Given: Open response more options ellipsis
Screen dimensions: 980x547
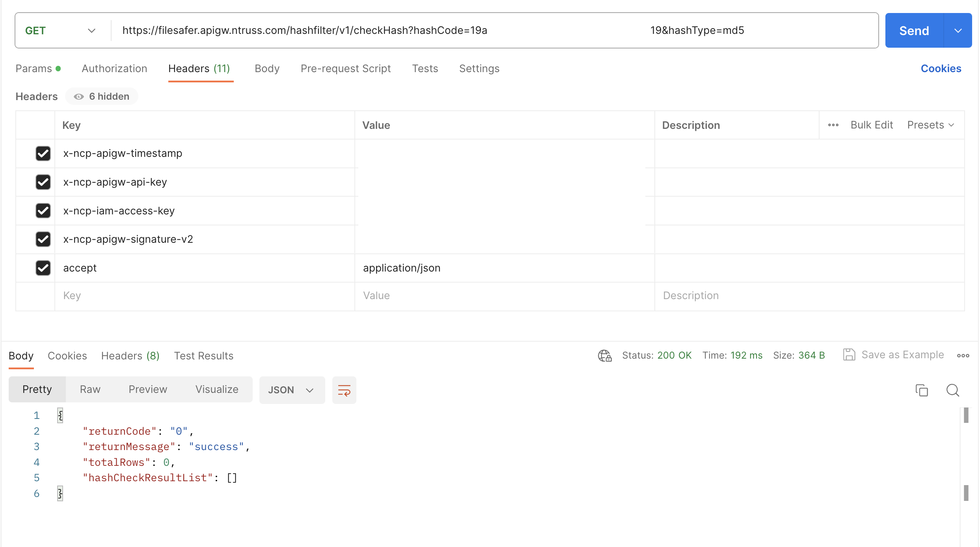Looking at the screenshot, I should [963, 355].
